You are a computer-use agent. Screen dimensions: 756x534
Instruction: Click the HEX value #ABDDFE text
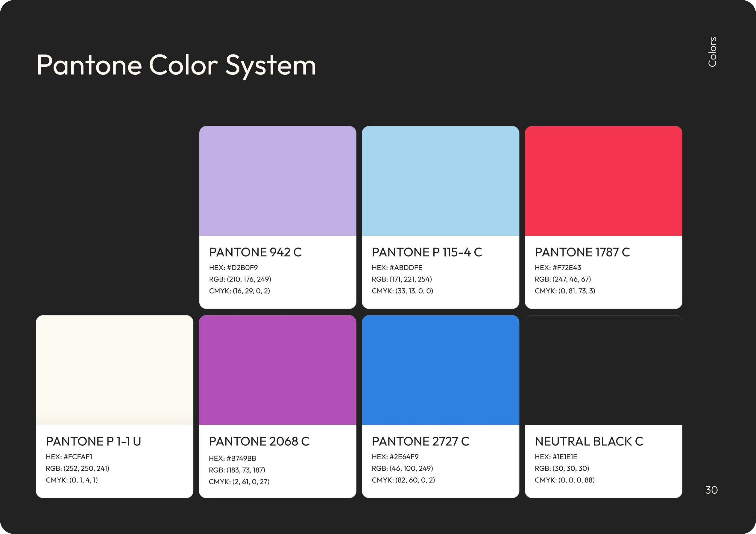point(397,267)
